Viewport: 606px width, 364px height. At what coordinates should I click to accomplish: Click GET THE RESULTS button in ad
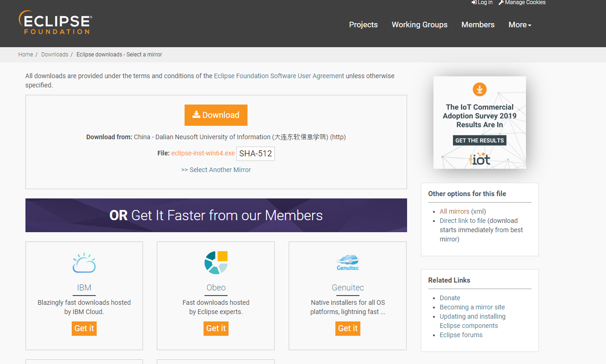point(480,141)
